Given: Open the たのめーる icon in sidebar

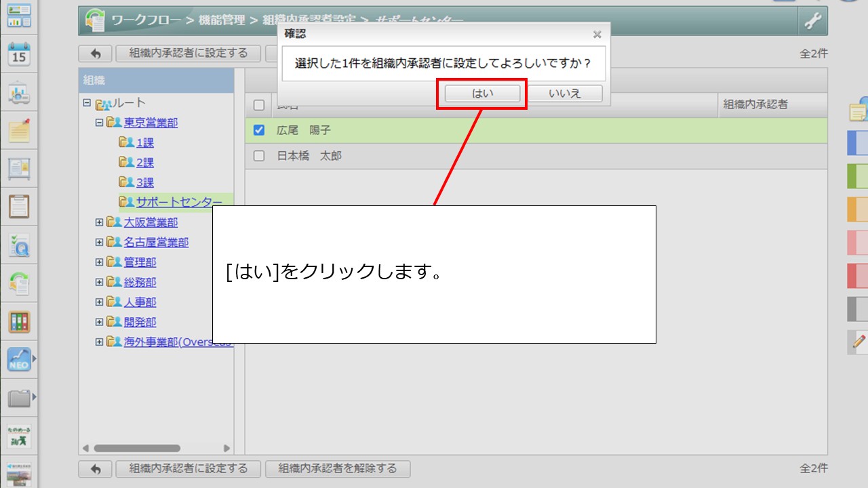Looking at the screenshot, I should click(19, 436).
